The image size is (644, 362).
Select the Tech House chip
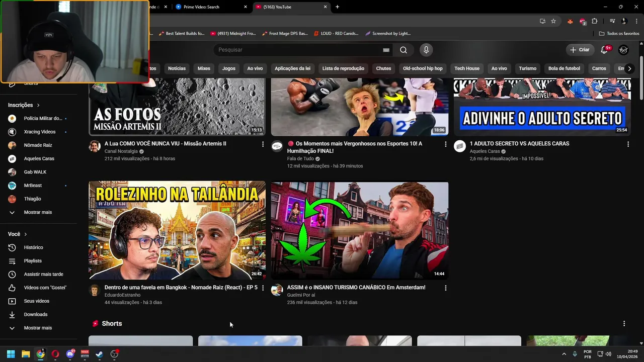point(467,68)
